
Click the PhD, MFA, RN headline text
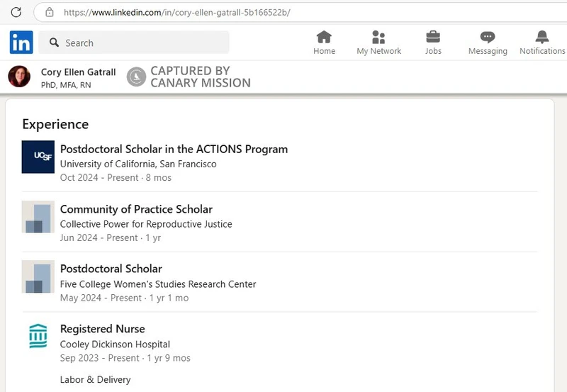[66, 85]
